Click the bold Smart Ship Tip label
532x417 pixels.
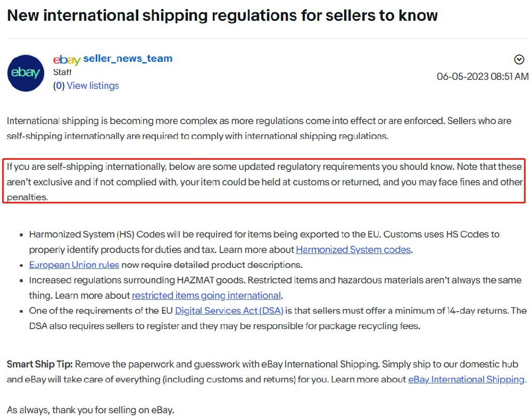(40, 364)
